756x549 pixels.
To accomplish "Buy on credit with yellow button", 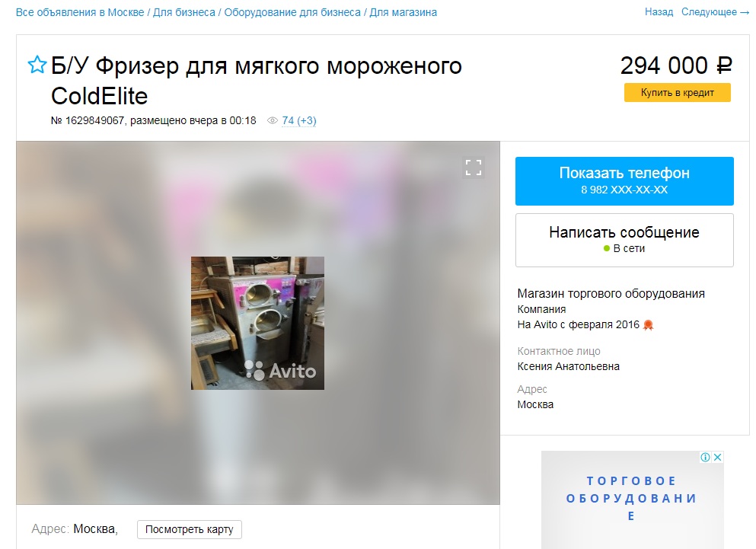I will pyautogui.click(x=678, y=93).
